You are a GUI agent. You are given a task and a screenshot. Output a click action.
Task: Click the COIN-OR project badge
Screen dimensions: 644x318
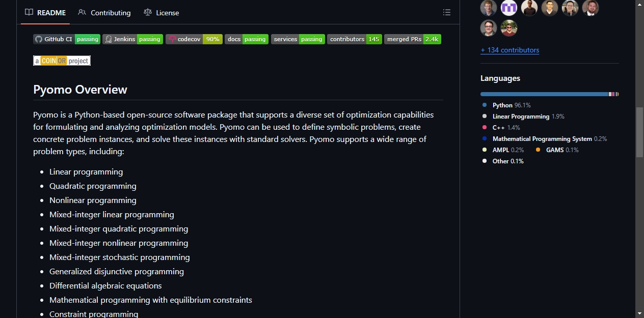pos(62,61)
